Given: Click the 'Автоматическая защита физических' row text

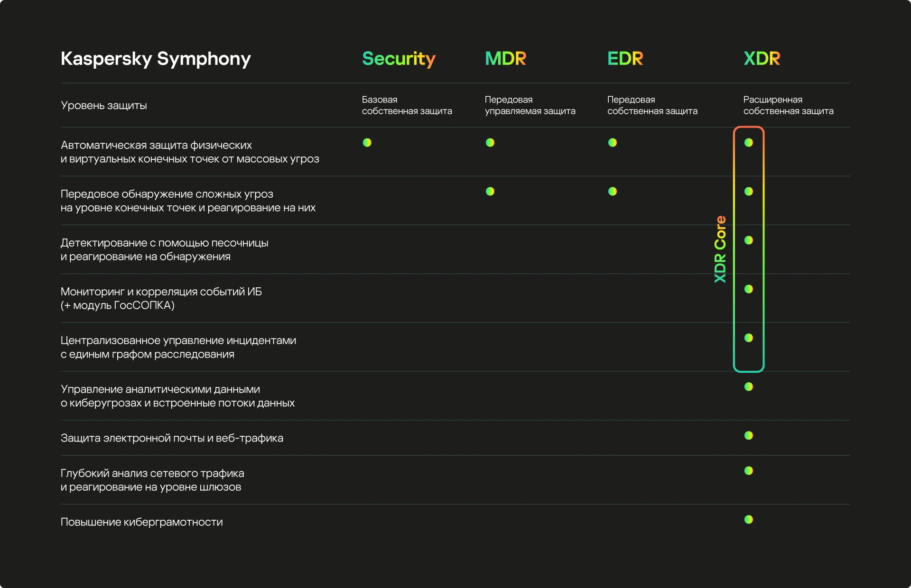Looking at the screenshot, I should (190, 152).
